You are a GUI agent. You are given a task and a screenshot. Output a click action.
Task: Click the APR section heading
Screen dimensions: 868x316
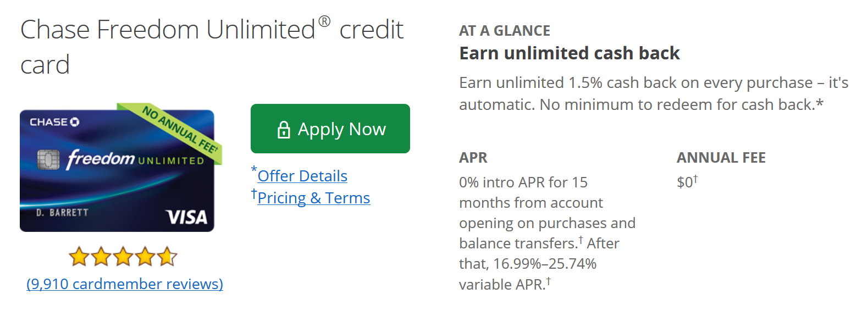pyautogui.click(x=473, y=158)
